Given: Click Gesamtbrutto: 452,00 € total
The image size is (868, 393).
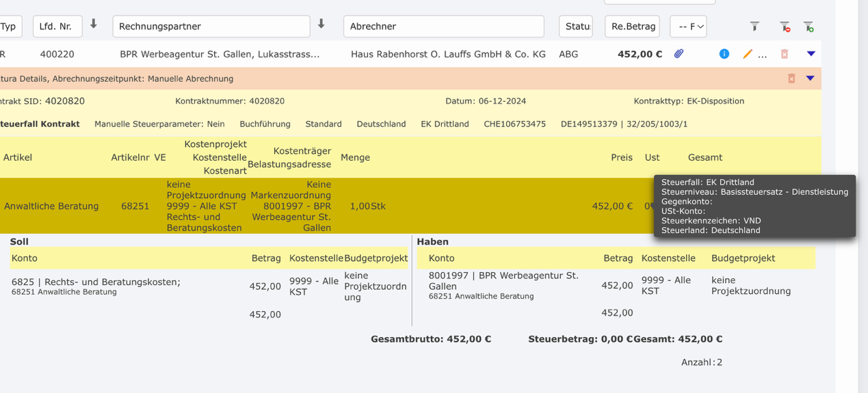Looking at the screenshot, I should (431, 339).
